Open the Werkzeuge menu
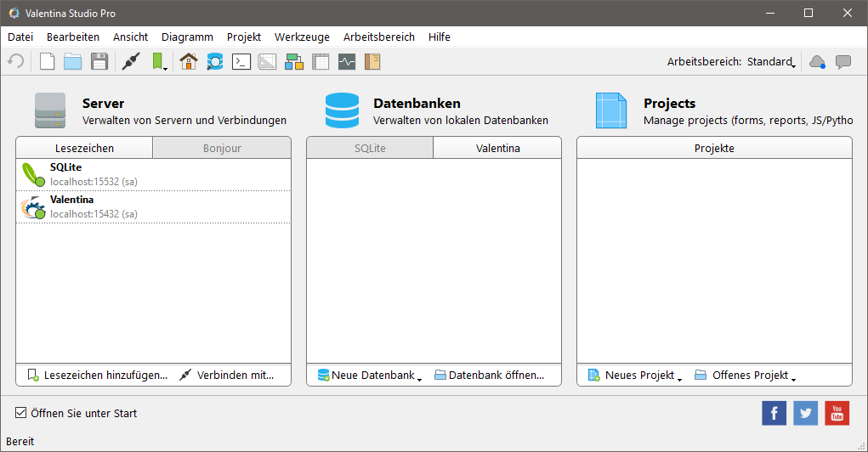 (303, 37)
